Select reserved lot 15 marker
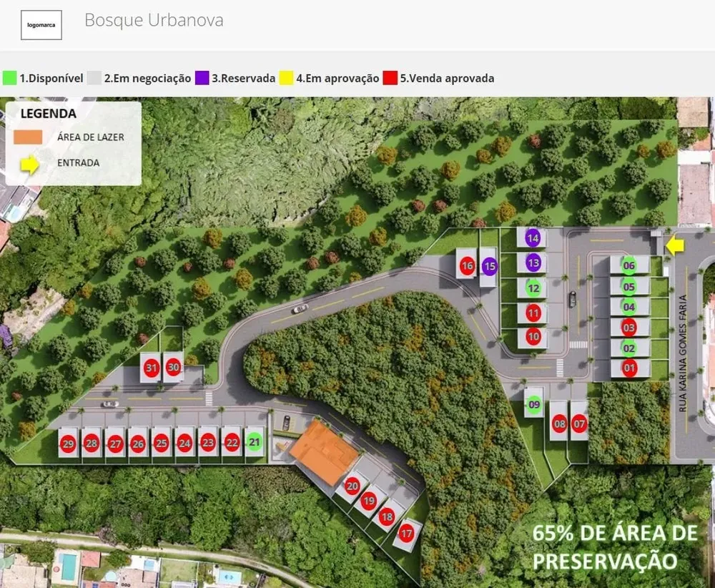 (489, 266)
